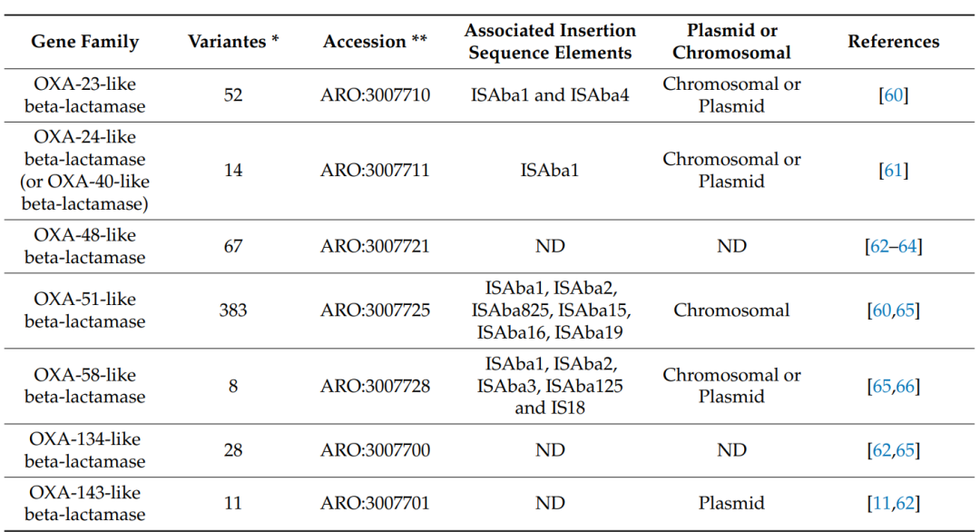Follow reference 64 in the OXA-48-like row
The image size is (980, 532).
coord(907,246)
